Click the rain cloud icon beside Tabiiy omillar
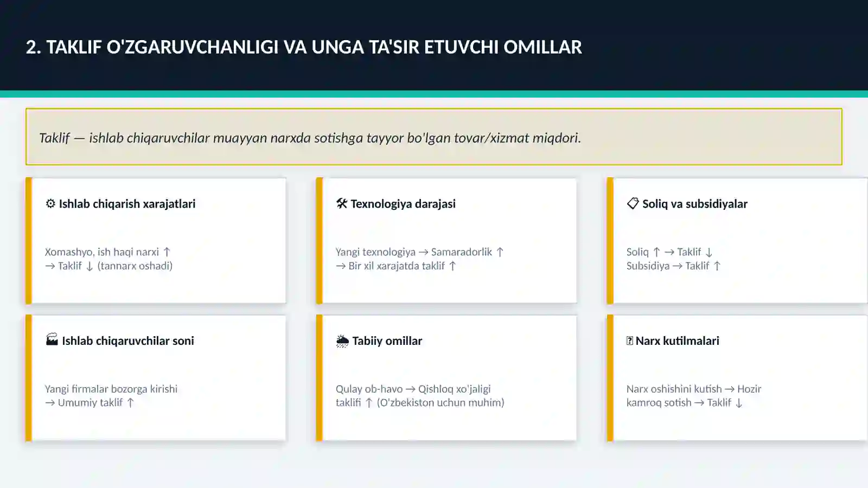 coord(342,341)
